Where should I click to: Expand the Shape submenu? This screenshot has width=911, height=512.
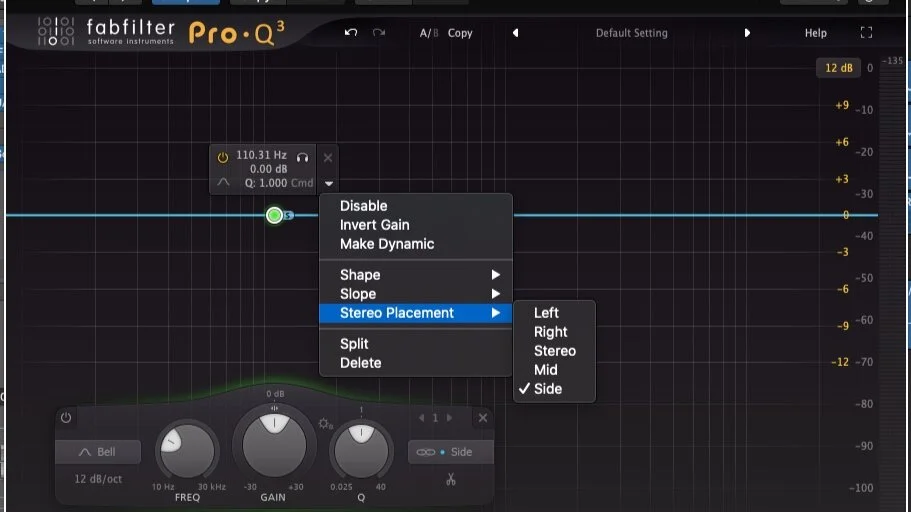tap(415, 275)
